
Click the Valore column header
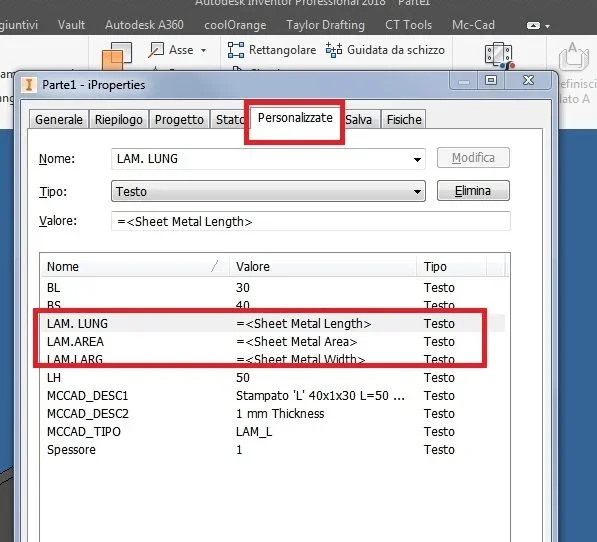[x=323, y=266]
